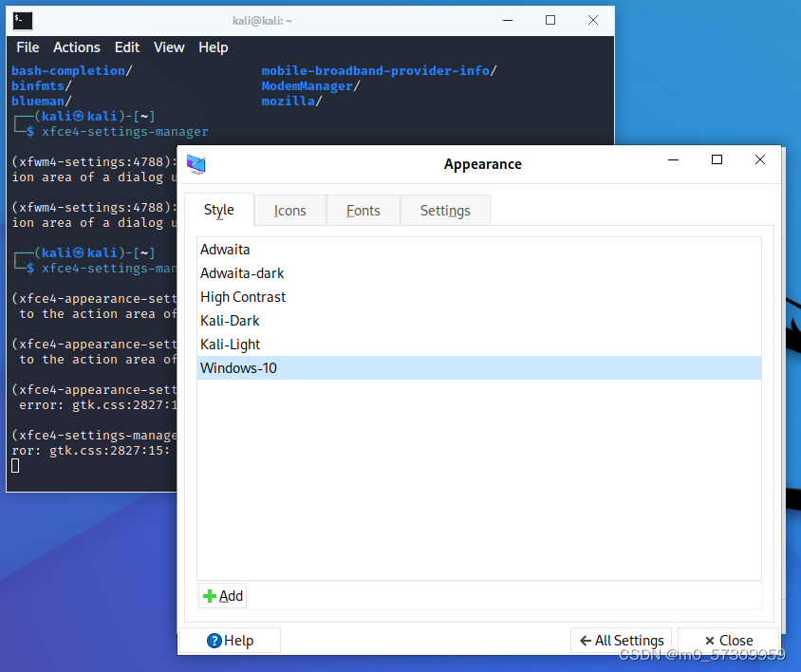This screenshot has width=801, height=672.
Task: Click the blue question mark Help icon
Action: pos(214,641)
